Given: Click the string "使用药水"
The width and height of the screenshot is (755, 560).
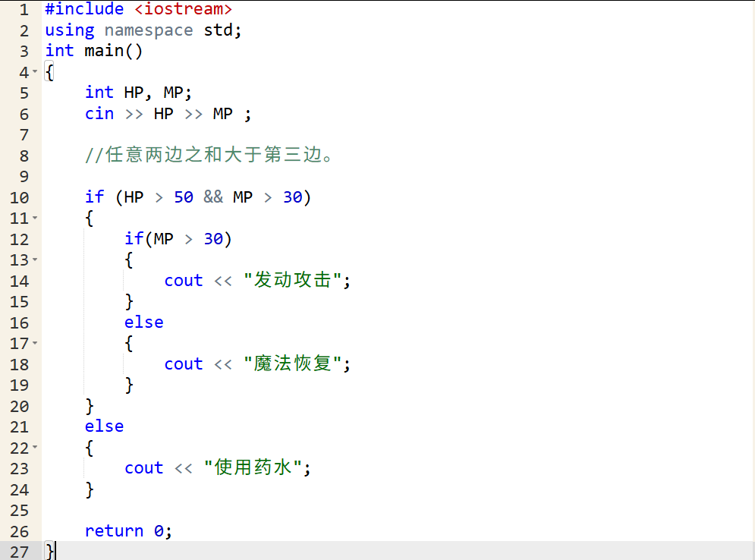Looking at the screenshot, I should click(x=253, y=467).
